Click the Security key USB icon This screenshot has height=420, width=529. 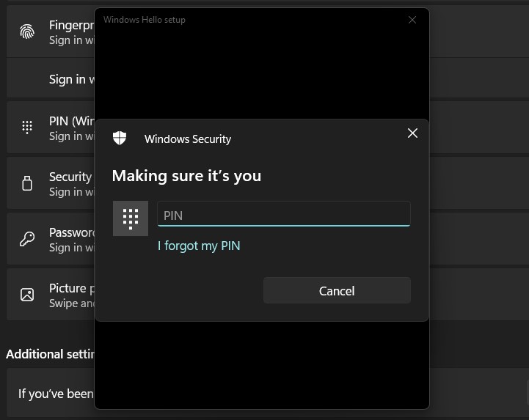click(x=27, y=183)
